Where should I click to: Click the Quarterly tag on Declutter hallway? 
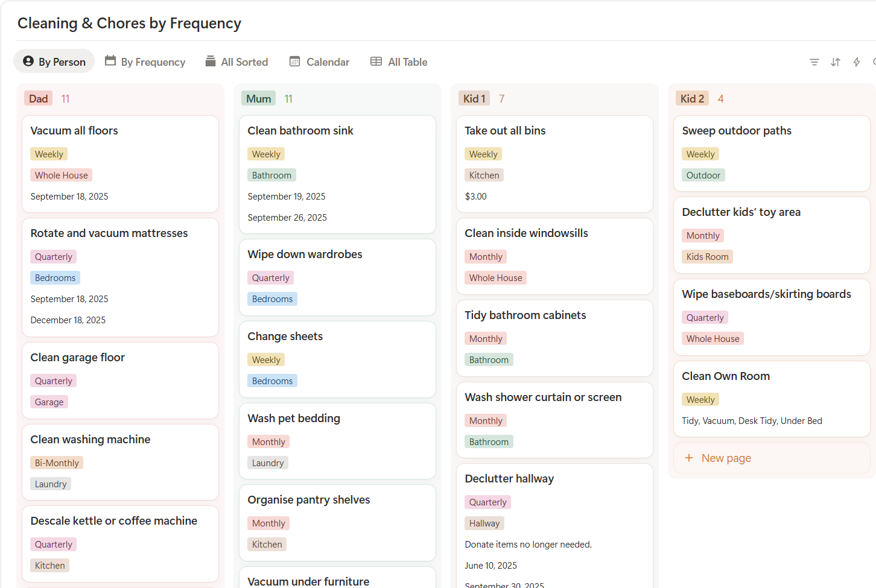click(487, 502)
